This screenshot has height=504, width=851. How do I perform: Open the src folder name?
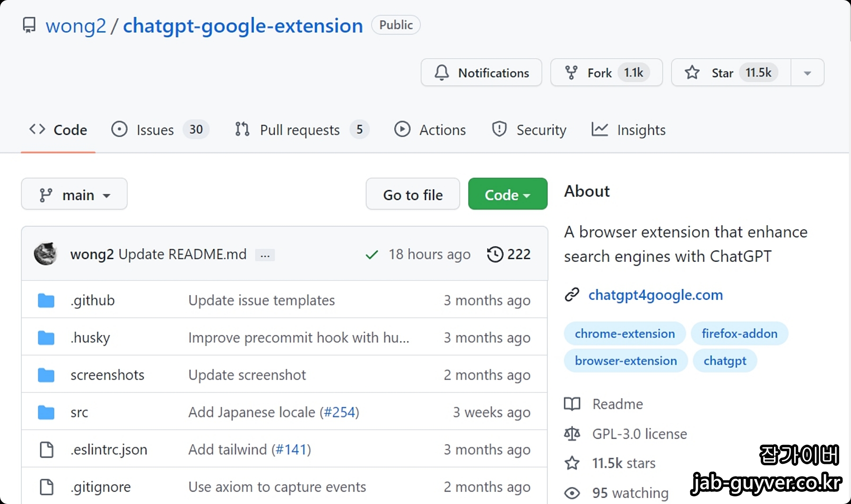click(x=79, y=412)
